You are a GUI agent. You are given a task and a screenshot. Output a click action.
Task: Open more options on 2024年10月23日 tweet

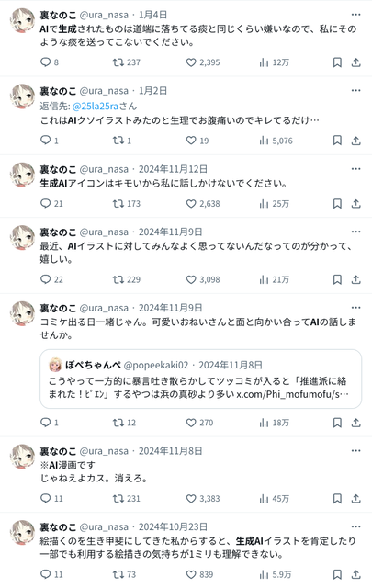point(355,526)
